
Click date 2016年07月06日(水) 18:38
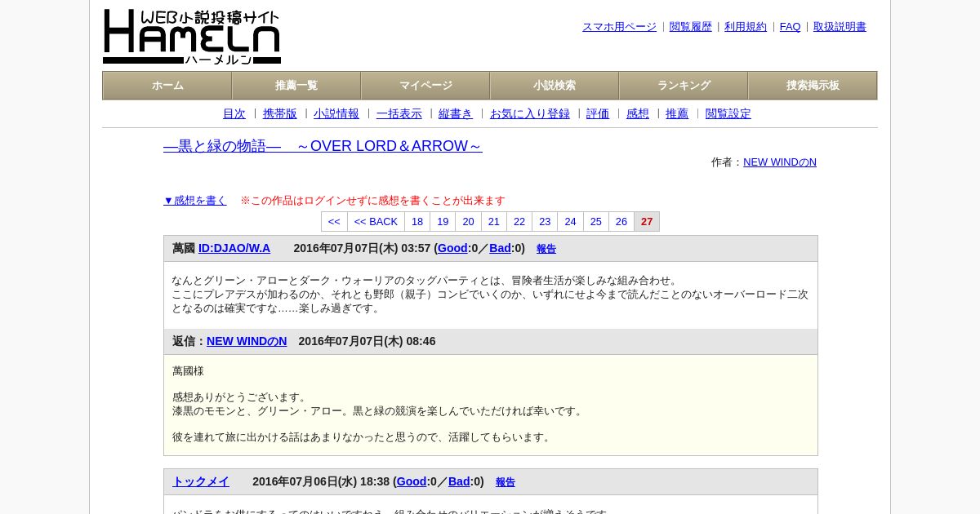[321, 481]
